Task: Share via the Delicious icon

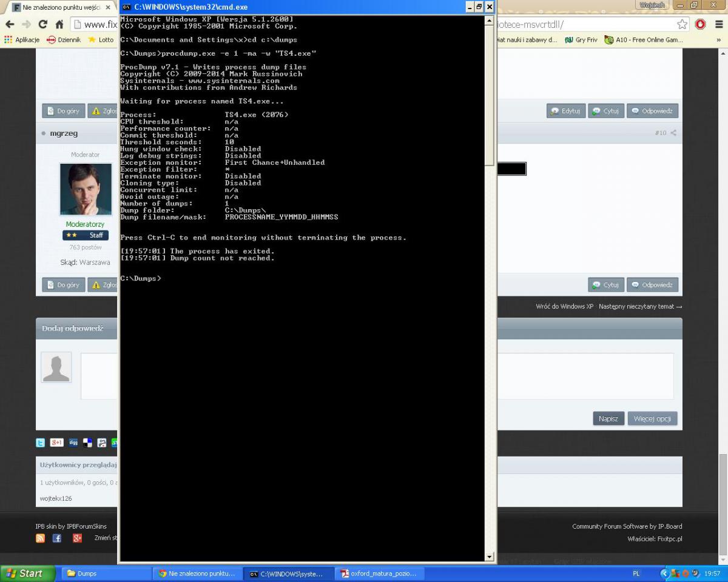Action: click(x=88, y=443)
